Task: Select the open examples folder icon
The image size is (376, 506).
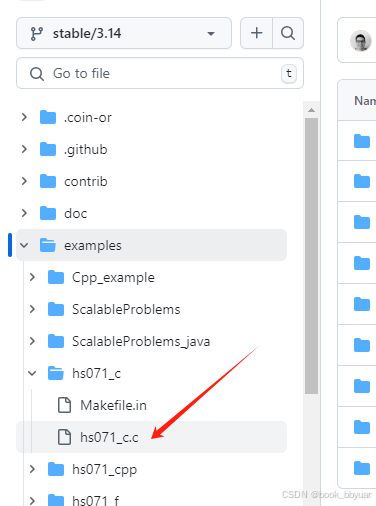Action: tap(48, 245)
